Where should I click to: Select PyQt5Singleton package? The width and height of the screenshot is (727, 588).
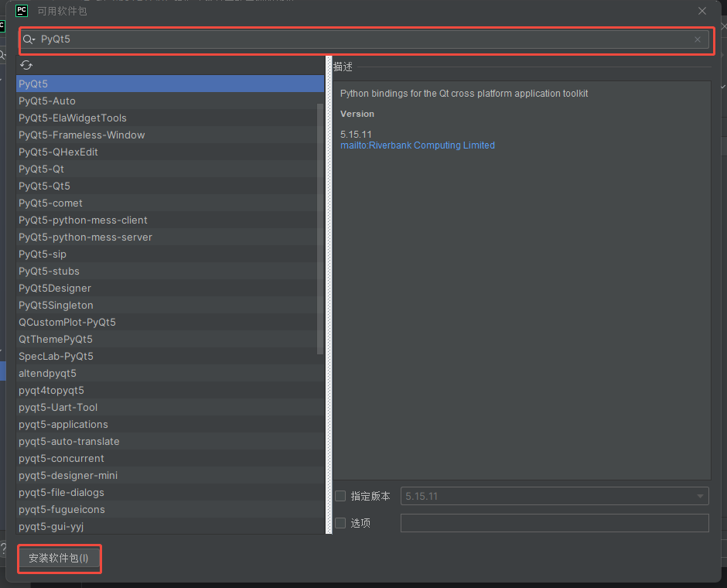pos(170,305)
